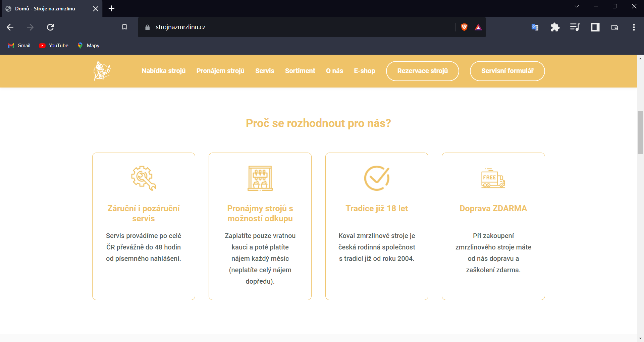Click text about 48 hodin service
This screenshot has height=342, width=644.
(144, 247)
